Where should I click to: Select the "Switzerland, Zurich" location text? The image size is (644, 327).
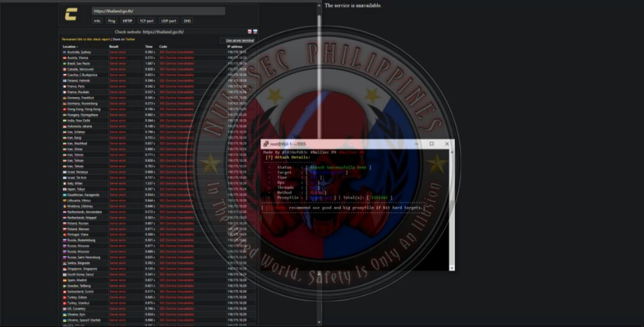point(80,292)
